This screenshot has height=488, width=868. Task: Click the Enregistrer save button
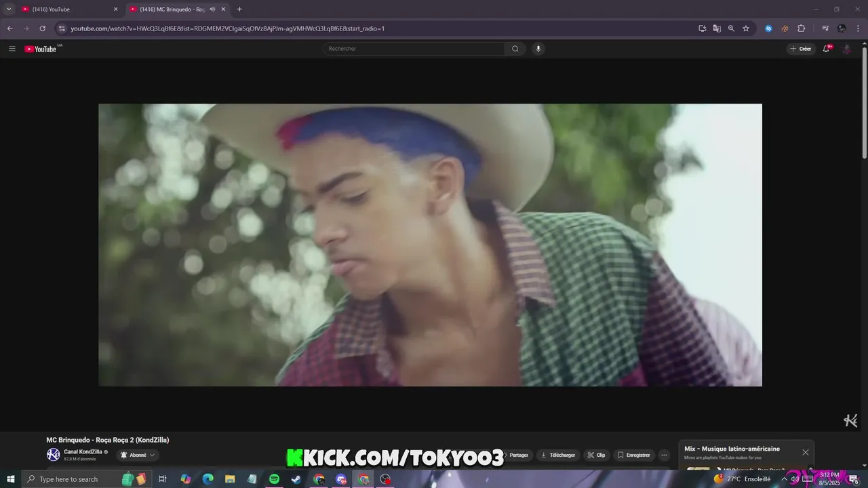point(633,455)
